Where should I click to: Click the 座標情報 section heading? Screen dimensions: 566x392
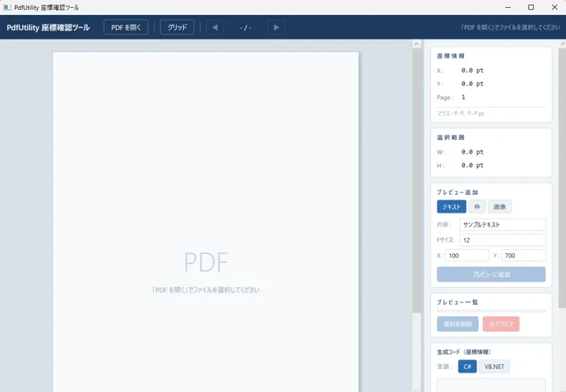[x=451, y=56]
